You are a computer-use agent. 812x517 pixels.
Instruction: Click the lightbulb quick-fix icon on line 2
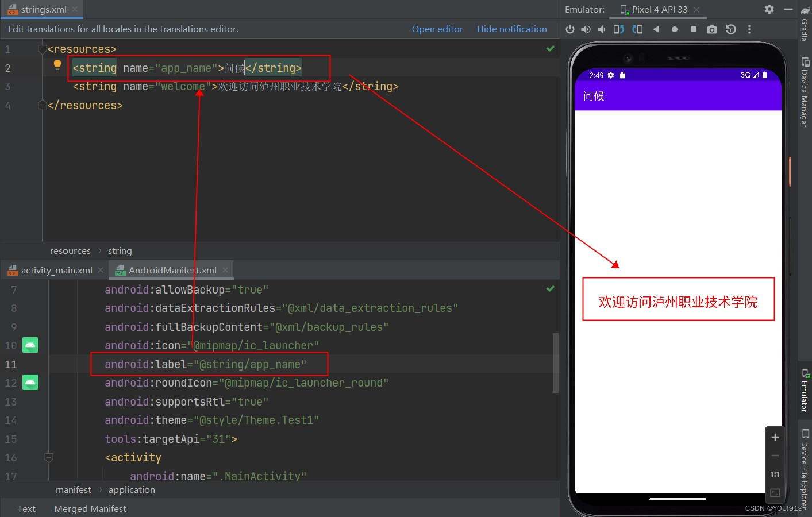(x=57, y=65)
